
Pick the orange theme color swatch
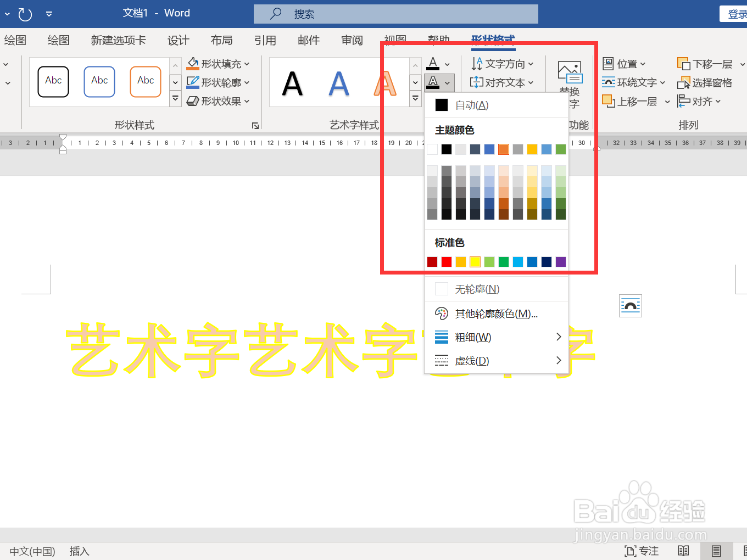pyautogui.click(x=503, y=149)
